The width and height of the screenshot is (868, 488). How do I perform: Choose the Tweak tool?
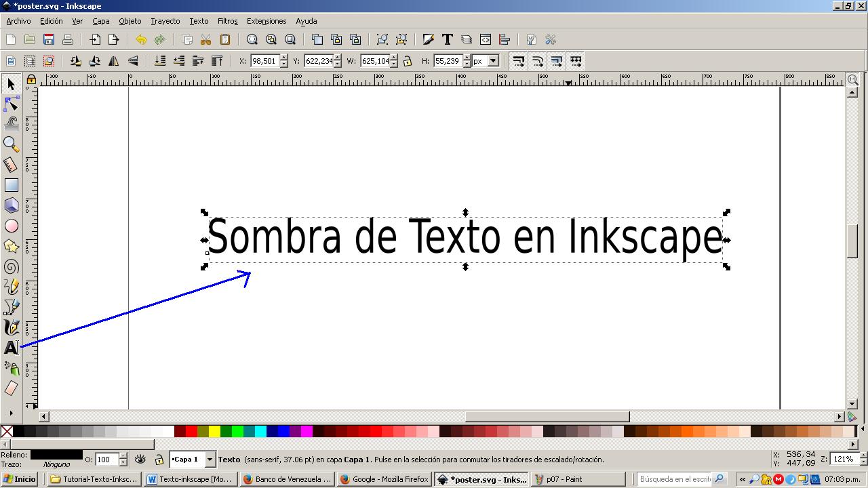pyautogui.click(x=11, y=124)
